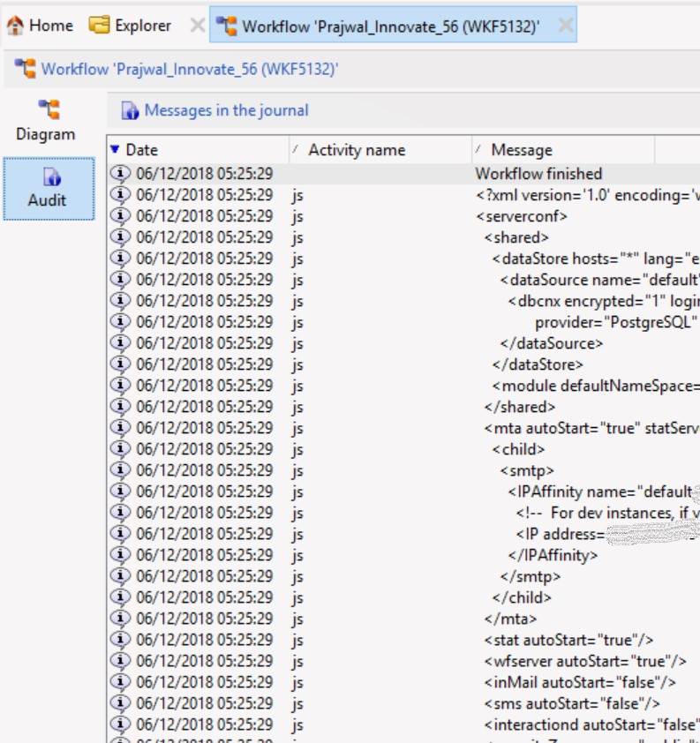Open the Audit view
This screenshot has height=743, width=700.
tap(47, 188)
